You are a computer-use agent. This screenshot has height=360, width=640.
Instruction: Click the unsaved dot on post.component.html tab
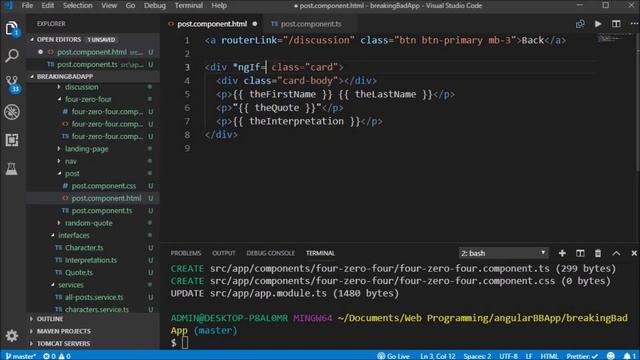tap(255, 24)
